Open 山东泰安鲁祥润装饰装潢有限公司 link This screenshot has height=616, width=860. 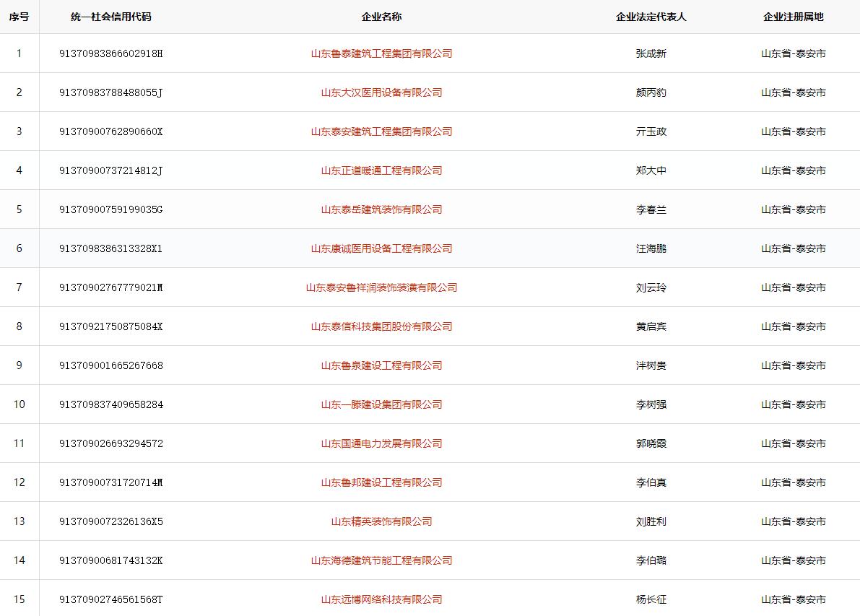click(x=381, y=287)
